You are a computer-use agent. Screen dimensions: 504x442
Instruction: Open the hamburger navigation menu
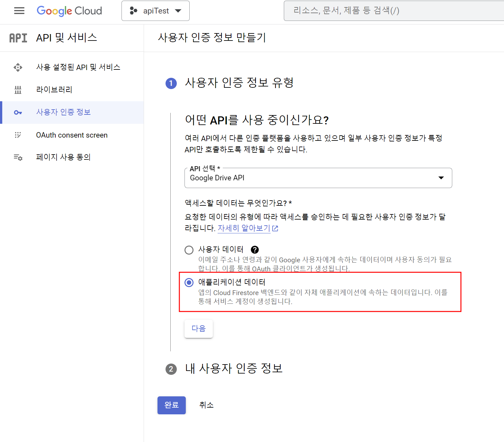coord(19,11)
